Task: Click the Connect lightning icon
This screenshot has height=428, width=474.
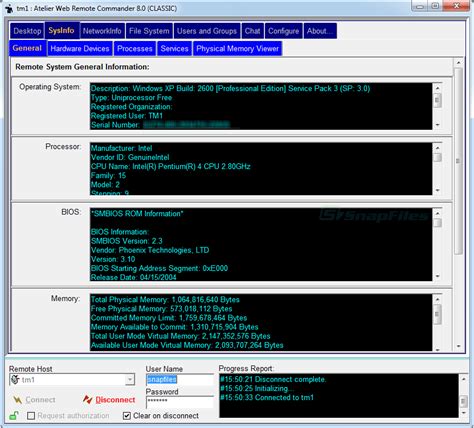Action: (17, 400)
